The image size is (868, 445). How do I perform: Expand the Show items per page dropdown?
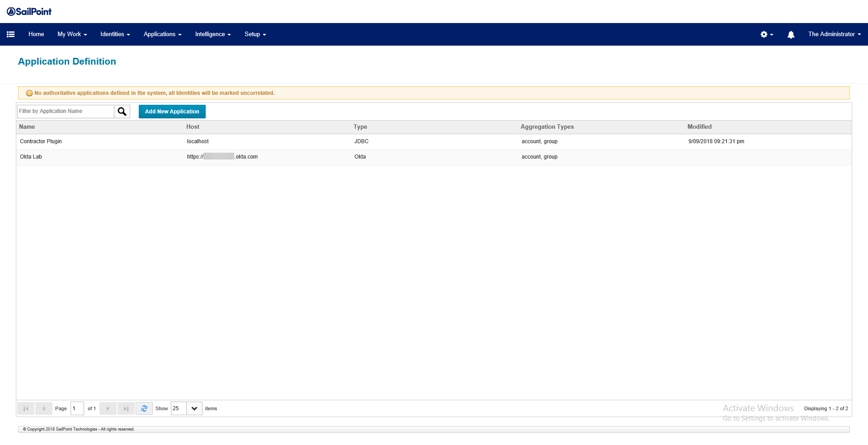(x=194, y=408)
